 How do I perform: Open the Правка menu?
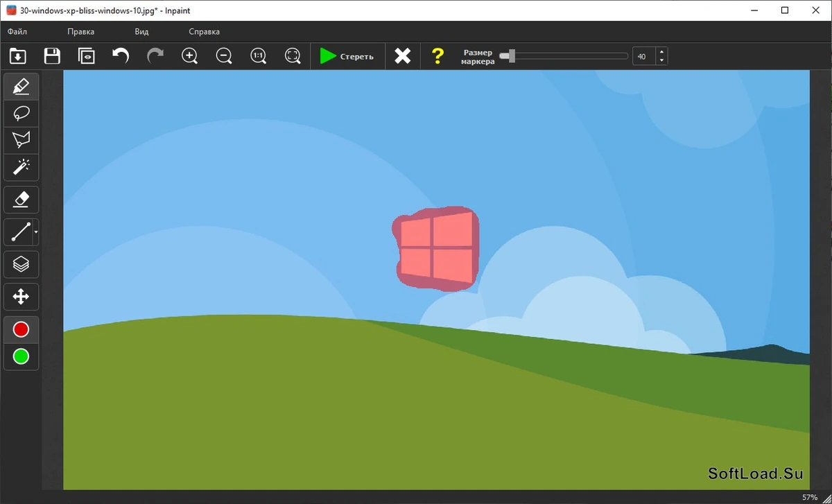tap(81, 31)
